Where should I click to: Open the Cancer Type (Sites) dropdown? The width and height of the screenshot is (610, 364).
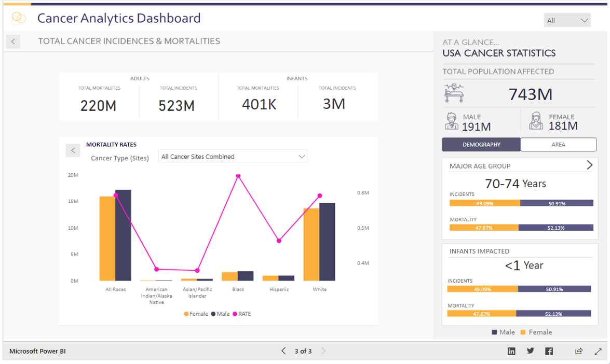(232, 156)
